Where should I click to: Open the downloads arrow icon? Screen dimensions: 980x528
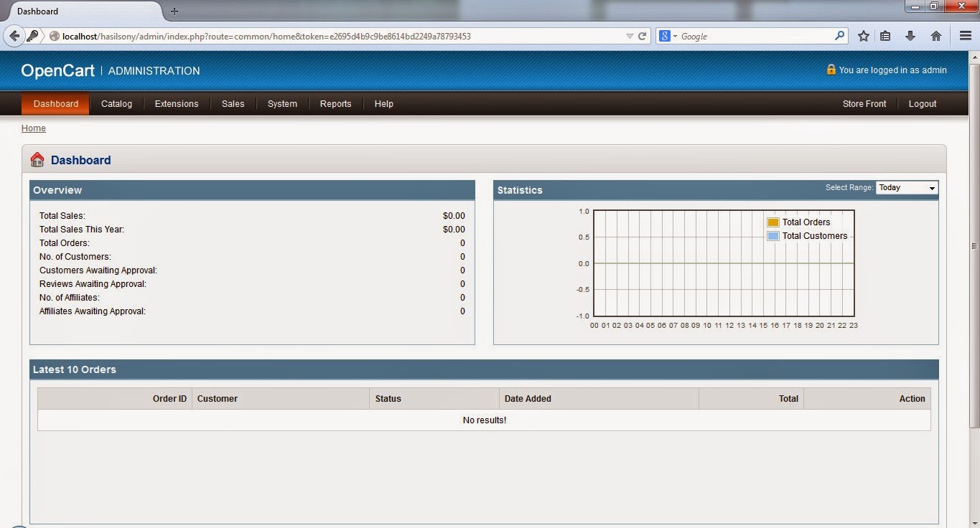pos(910,35)
